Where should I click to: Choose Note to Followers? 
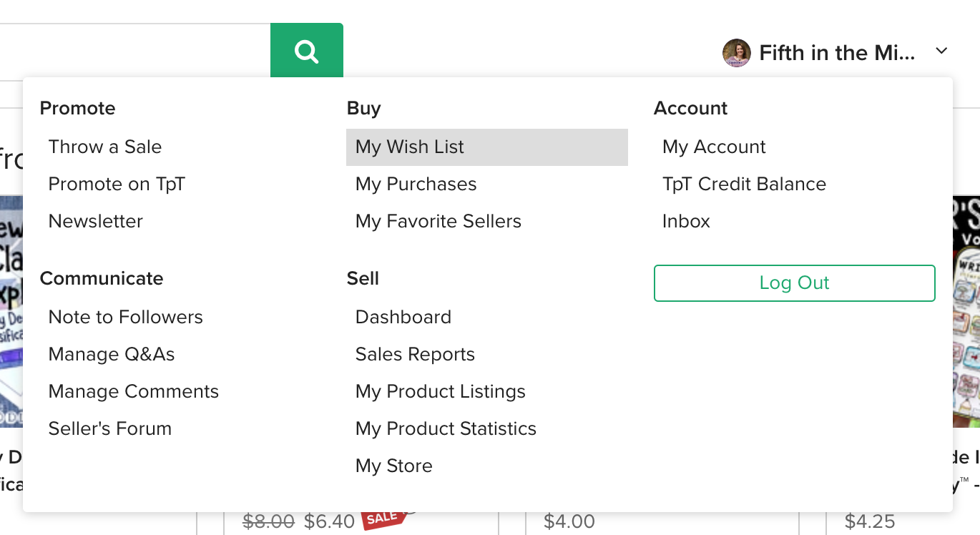126,318
